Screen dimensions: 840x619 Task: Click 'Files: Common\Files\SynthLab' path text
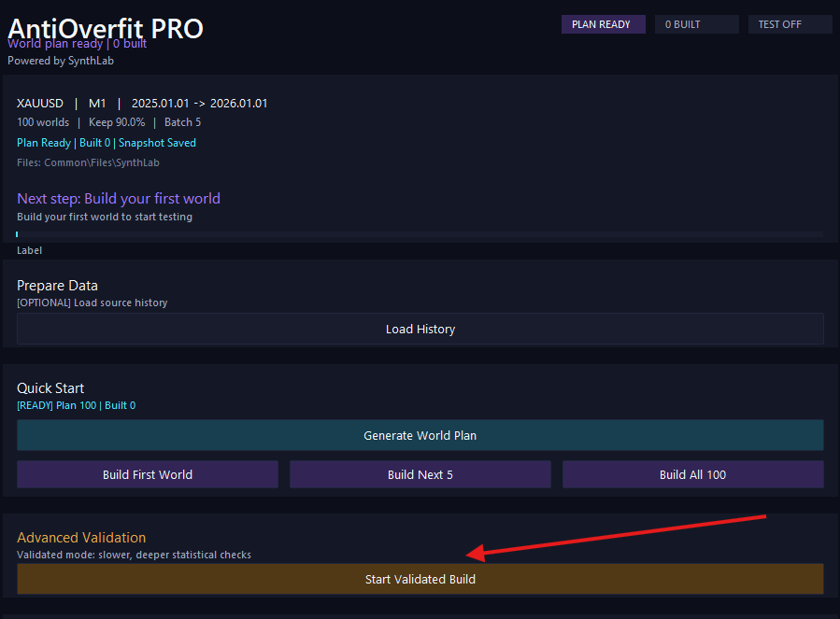click(x=88, y=162)
